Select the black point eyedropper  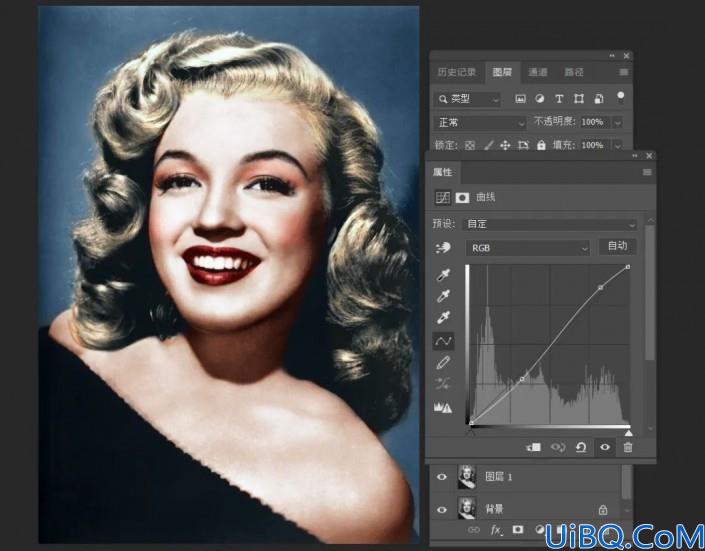pyautogui.click(x=443, y=275)
